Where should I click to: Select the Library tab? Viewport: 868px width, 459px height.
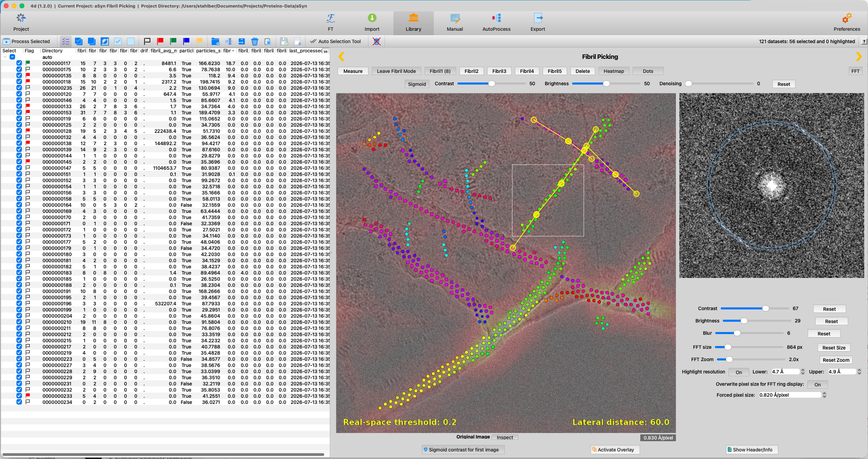point(413,23)
